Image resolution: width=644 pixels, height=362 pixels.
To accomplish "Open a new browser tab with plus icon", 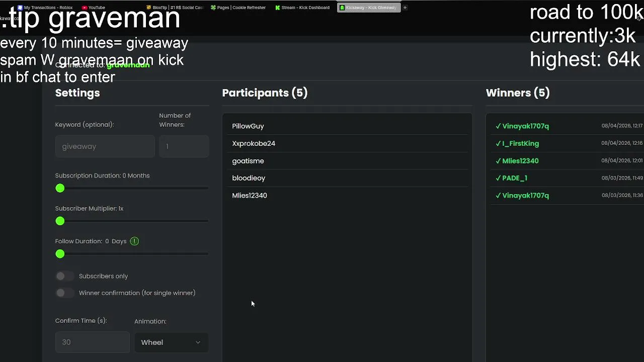I will pos(405,8).
